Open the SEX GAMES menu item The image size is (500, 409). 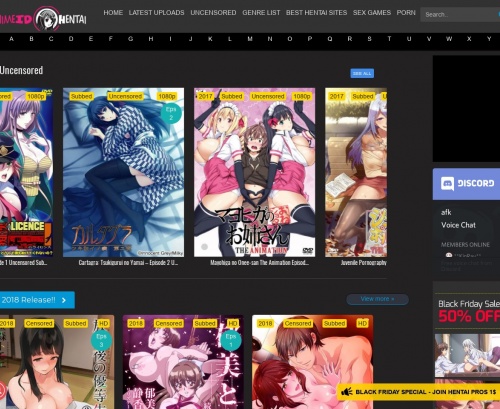click(x=372, y=13)
